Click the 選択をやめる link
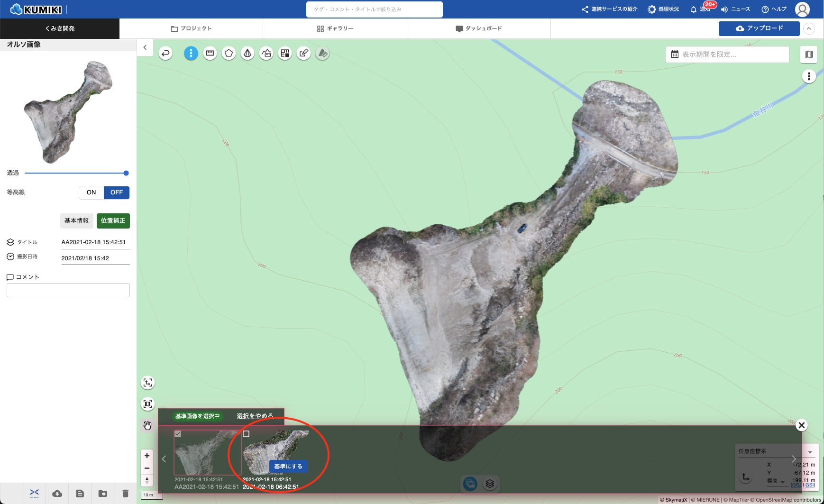The width and height of the screenshot is (824, 504). pyautogui.click(x=255, y=416)
